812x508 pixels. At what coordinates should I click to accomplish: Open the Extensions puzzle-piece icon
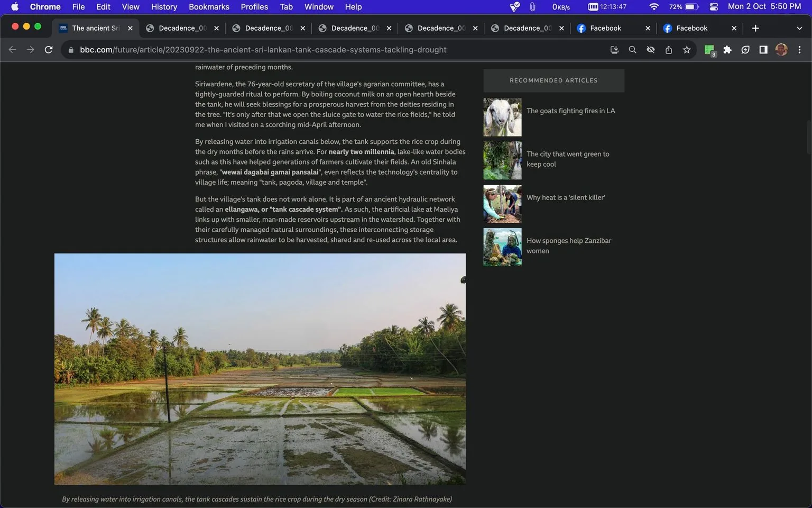click(727, 49)
